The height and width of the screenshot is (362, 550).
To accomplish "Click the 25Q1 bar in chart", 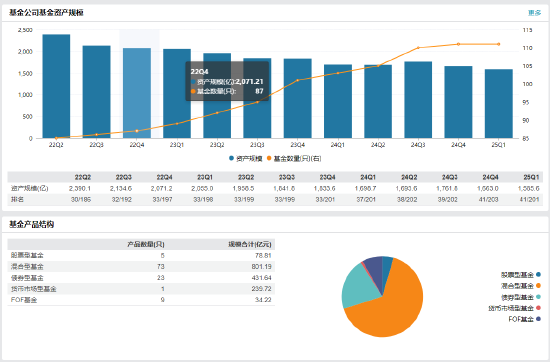I will (x=498, y=104).
